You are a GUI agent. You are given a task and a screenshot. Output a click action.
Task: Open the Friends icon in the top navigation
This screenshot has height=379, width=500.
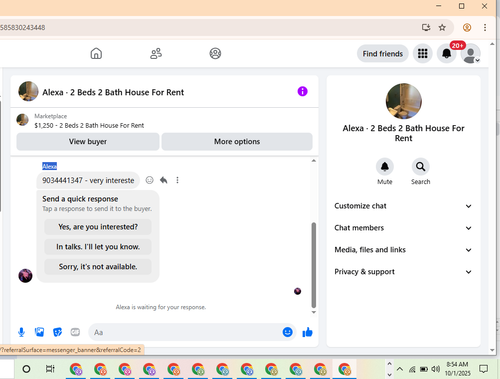tap(156, 53)
